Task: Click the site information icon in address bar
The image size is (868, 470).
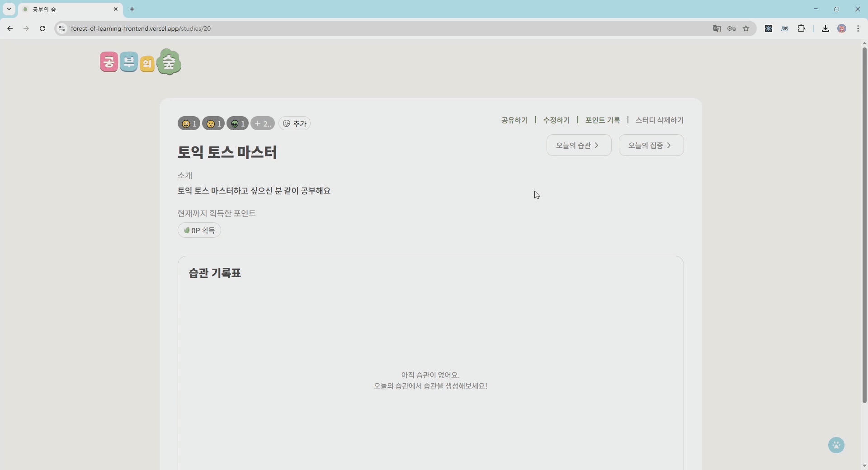Action: click(62, 28)
